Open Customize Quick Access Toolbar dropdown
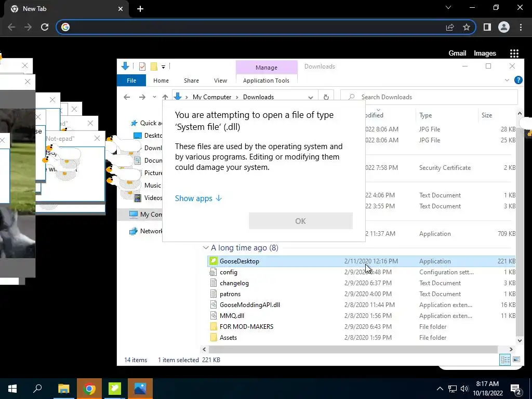The height and width of the screenshot is (399, 532). point(163,67)
